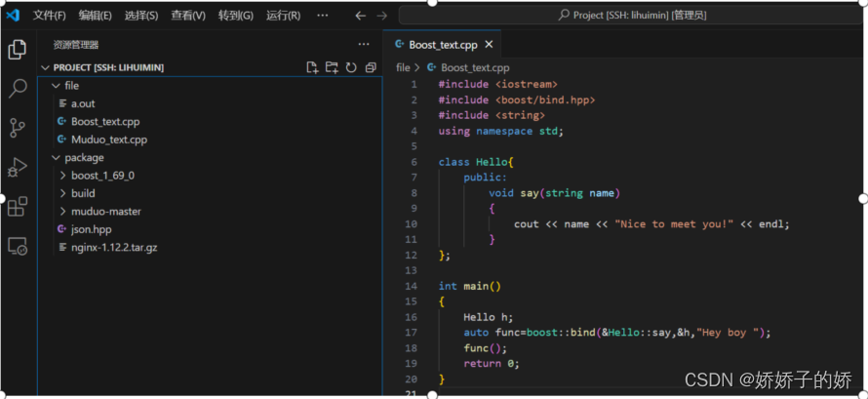Expand the muduo-master folder

(x=105, y=212)
